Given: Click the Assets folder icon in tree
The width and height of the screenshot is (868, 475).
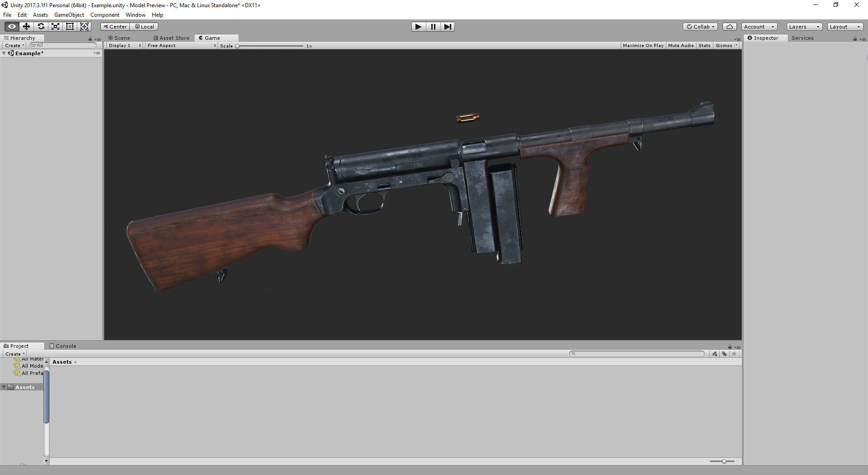Looking at the screenshot, I should [x=11, y=387].
